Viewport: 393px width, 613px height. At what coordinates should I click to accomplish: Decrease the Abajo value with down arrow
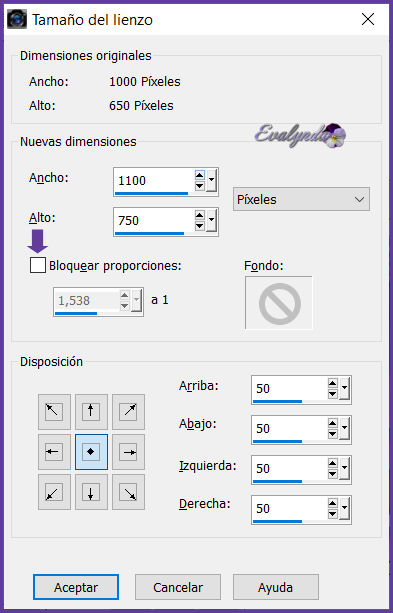pyautogui.click(x=333, y=434)
